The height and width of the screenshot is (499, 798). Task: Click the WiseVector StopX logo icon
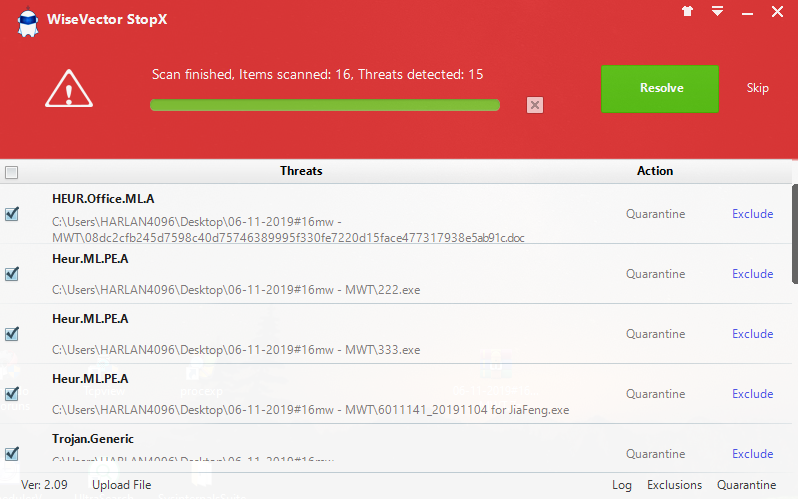[27, 22]
